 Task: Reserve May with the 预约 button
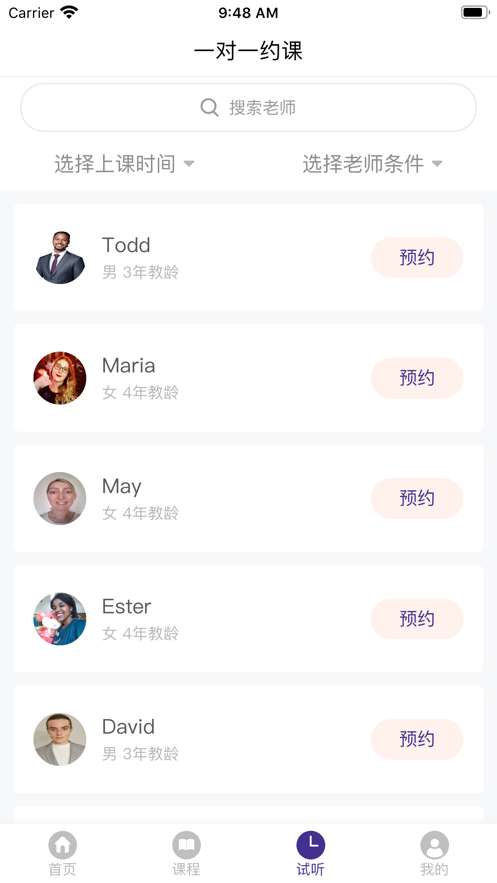[417, 498]
